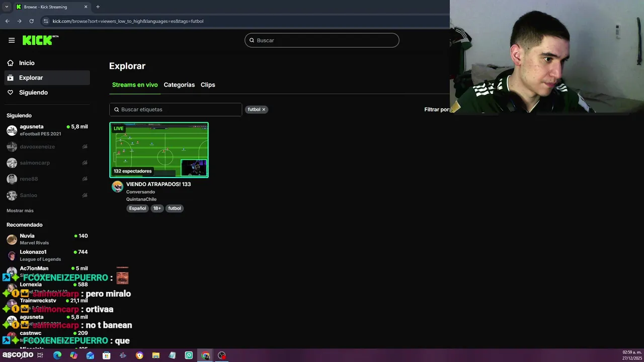Open Copilot from the taskbar
Screen dimensions: 644x362
pos(74,355)
